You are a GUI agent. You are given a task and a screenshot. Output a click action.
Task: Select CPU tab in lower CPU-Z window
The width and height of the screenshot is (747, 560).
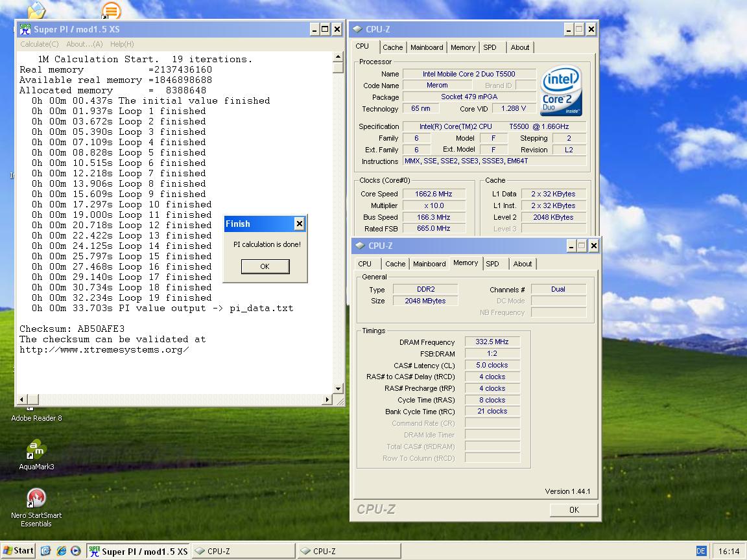(x=365, y=263)
